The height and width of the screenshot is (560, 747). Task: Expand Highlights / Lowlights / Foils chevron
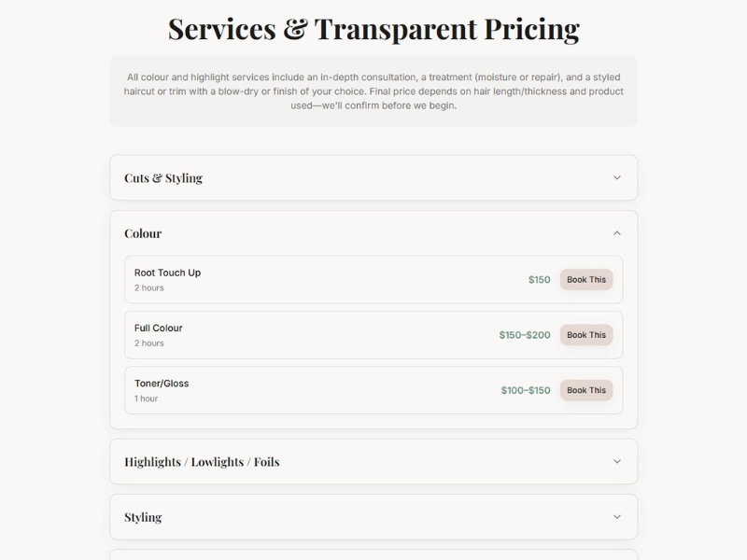[616, 461]
